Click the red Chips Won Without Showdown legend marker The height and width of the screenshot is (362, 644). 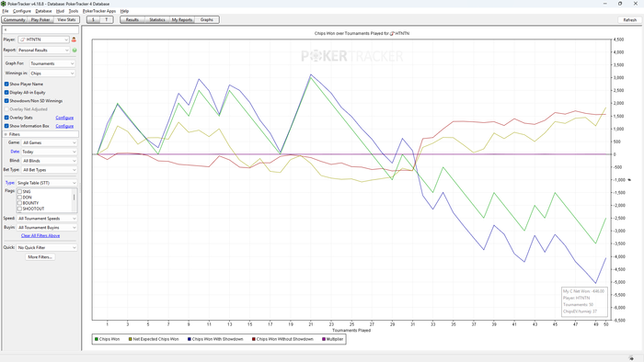coord(254,339)
